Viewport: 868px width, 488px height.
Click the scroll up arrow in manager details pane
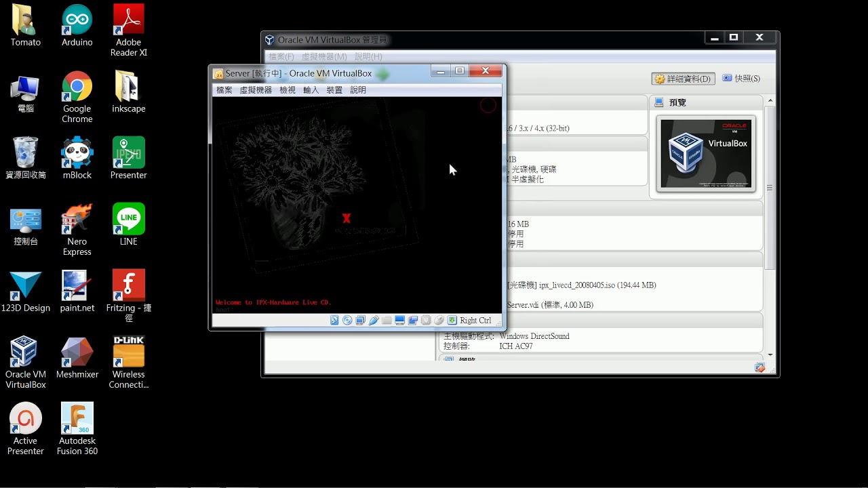[x=770, y=100]
